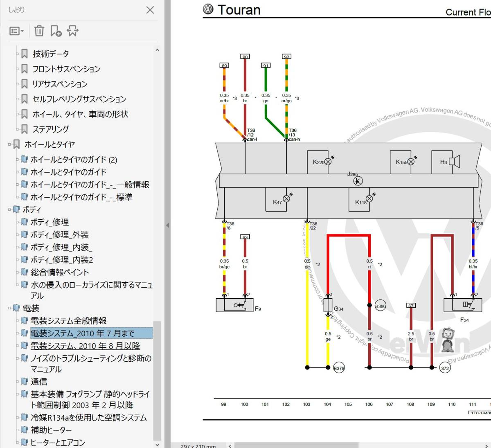Viewport: 491px width, 448px height.
Task: Open the 電装システム全般情報 bookmark
Action: [x=69, y=321]
